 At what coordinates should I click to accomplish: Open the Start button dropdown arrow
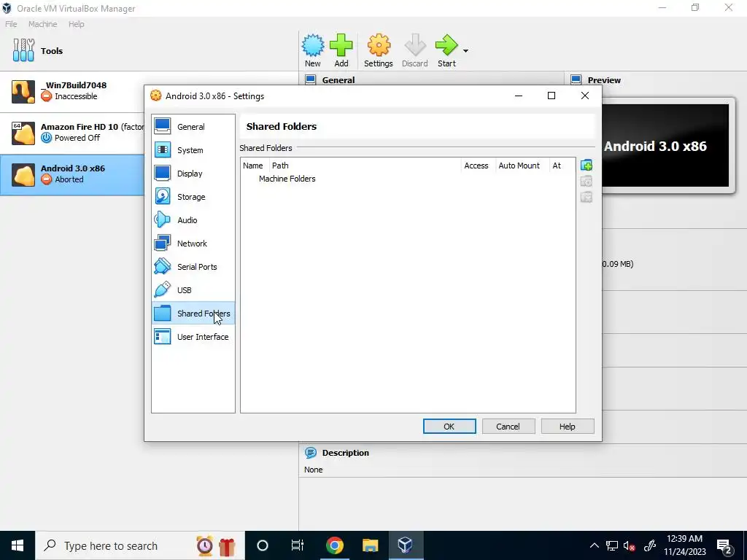pos(465,51)
